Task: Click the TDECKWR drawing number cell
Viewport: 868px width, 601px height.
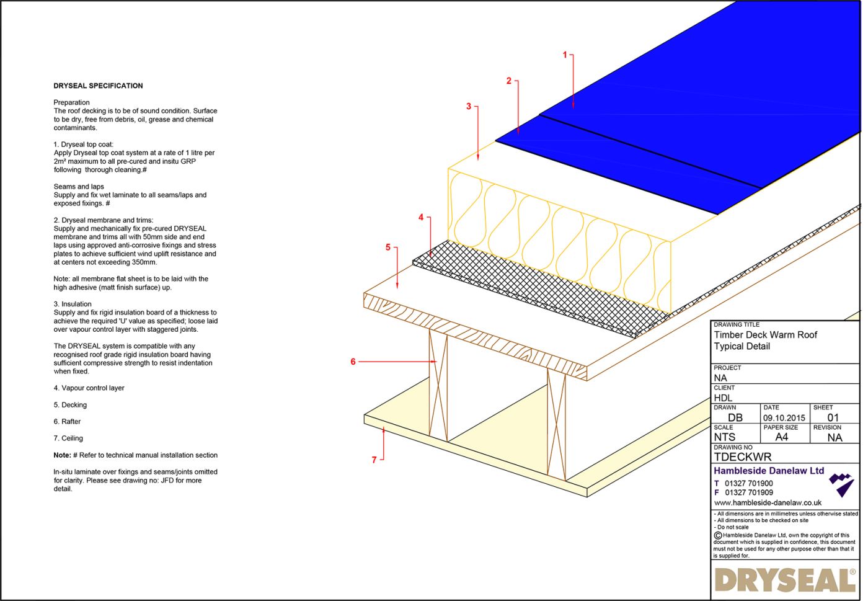Action: (x=744, y=456)
